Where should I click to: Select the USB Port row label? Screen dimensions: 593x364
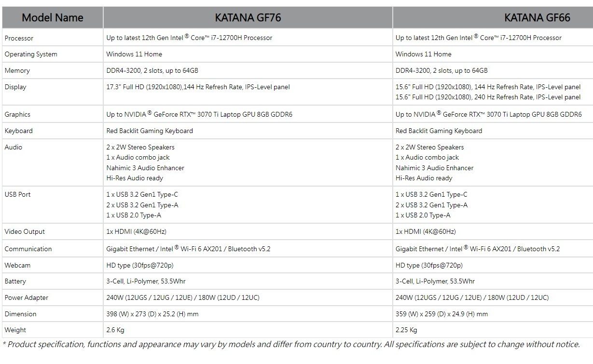pos(17,195)
